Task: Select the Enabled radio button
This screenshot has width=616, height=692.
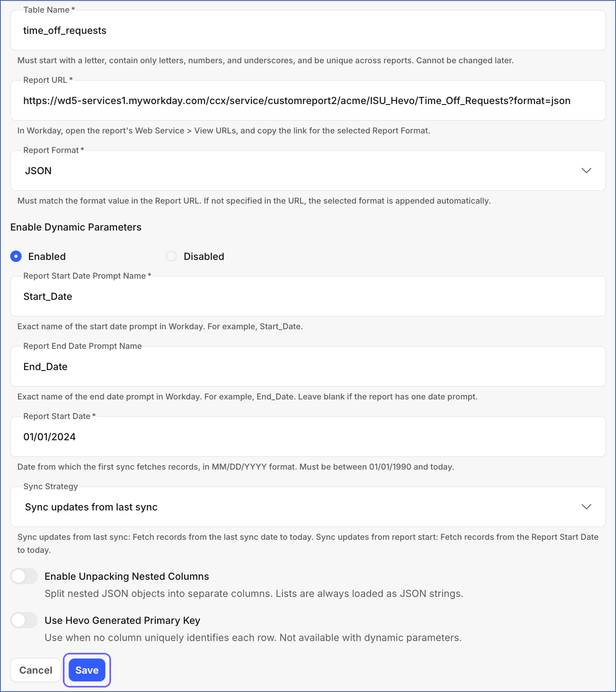Action: (x=16, y=256)
